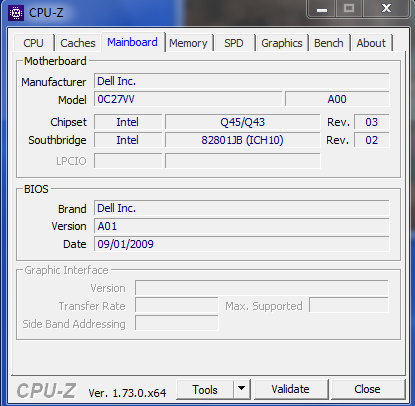View the About tab
This screenshot has height=406, width=415.
371,43
